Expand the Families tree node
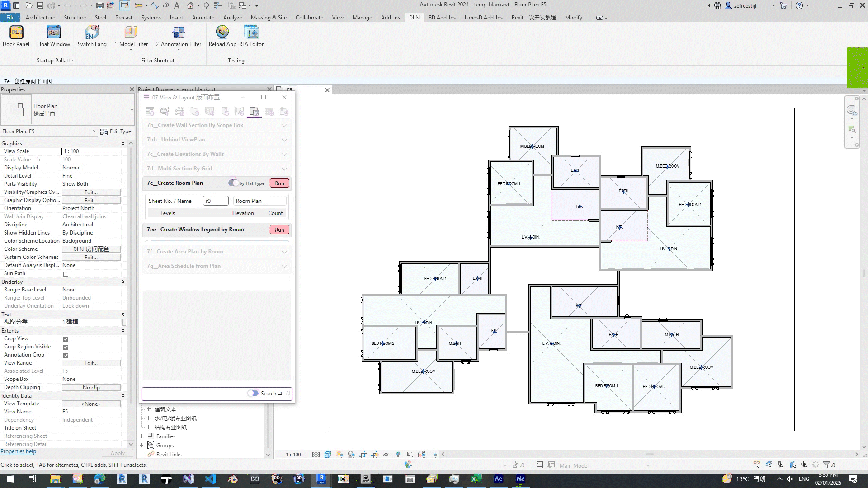Viewport: 868px width, 488px height. tap(142, 436)
